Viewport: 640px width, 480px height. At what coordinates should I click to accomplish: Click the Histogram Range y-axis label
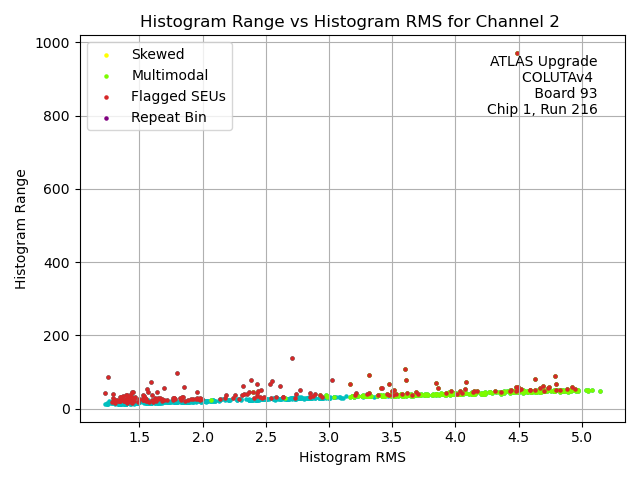(x=21, y=229)
